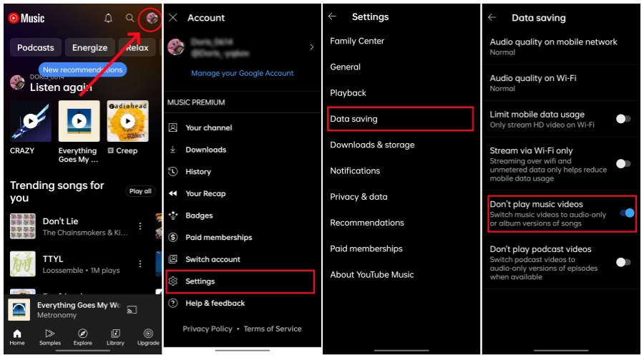Play the Creep Radiohead thumbnail
The image size is (644, 358).
(128, 121)
